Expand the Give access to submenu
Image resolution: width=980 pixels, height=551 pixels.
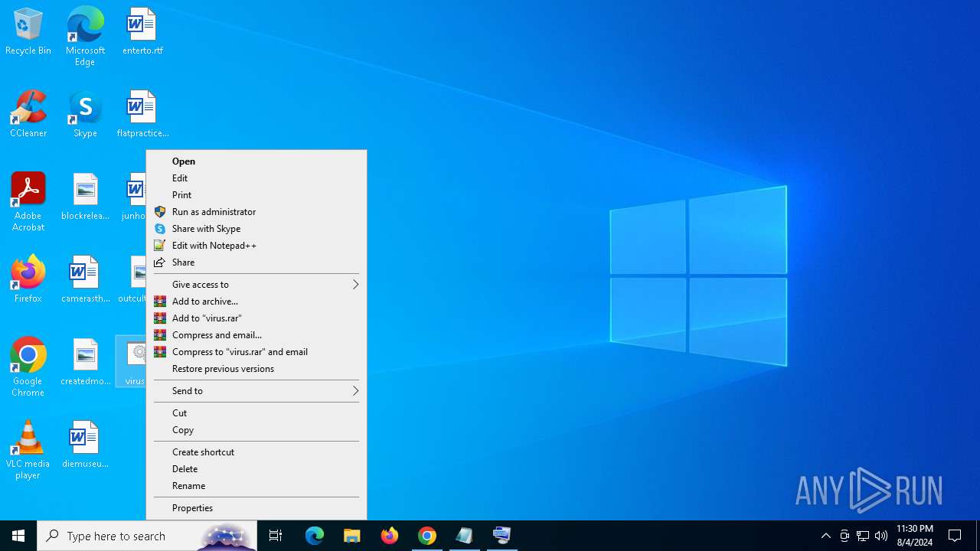point(256,285)
